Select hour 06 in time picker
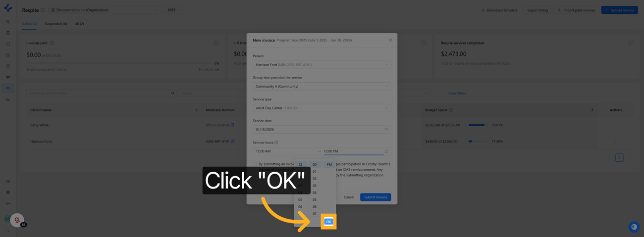644x237 pixels. coord(300,207)
